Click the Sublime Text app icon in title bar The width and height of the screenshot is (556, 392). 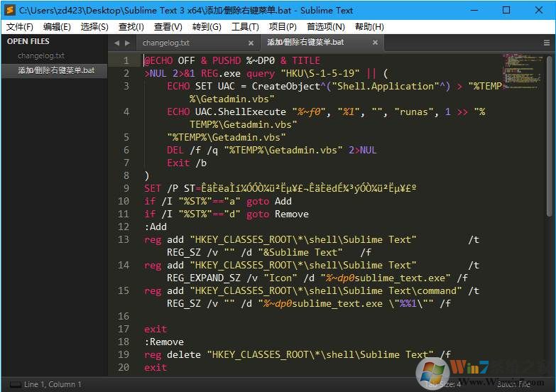(10, 10)
